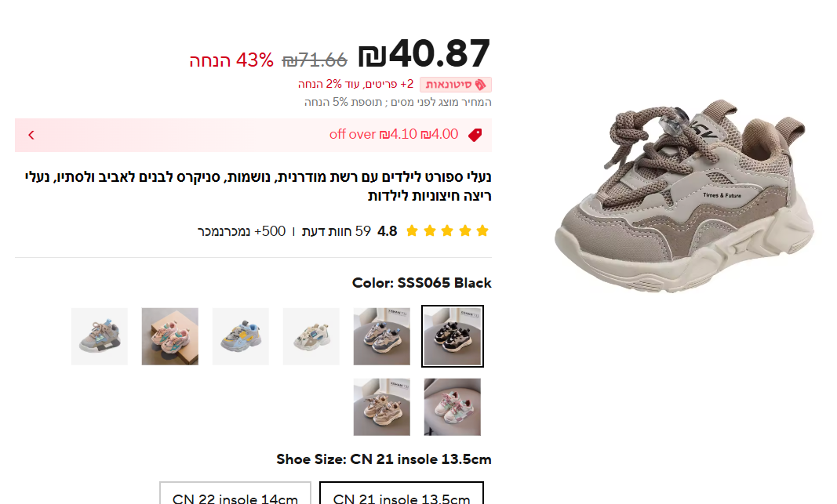Open the off over ₪4.10 coupon banner
This screenshot has width=837, height=504.
pos(253,135)
